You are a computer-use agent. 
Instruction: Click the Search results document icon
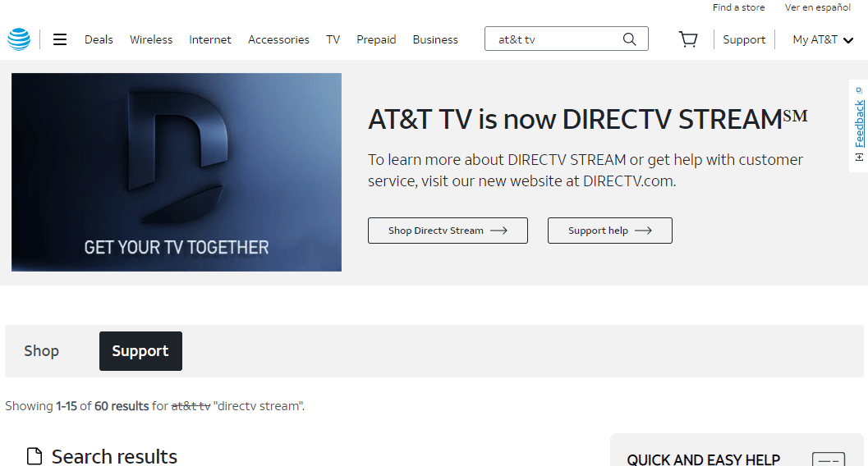[34, 457]
